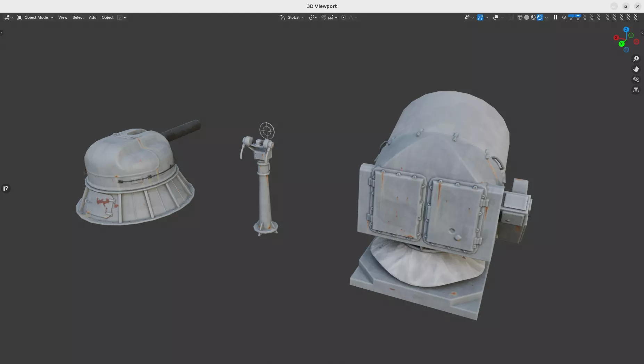The height and width of the screenshot is (364, 644).
Task: Switch to material preview shading
Action: [533, 17]
